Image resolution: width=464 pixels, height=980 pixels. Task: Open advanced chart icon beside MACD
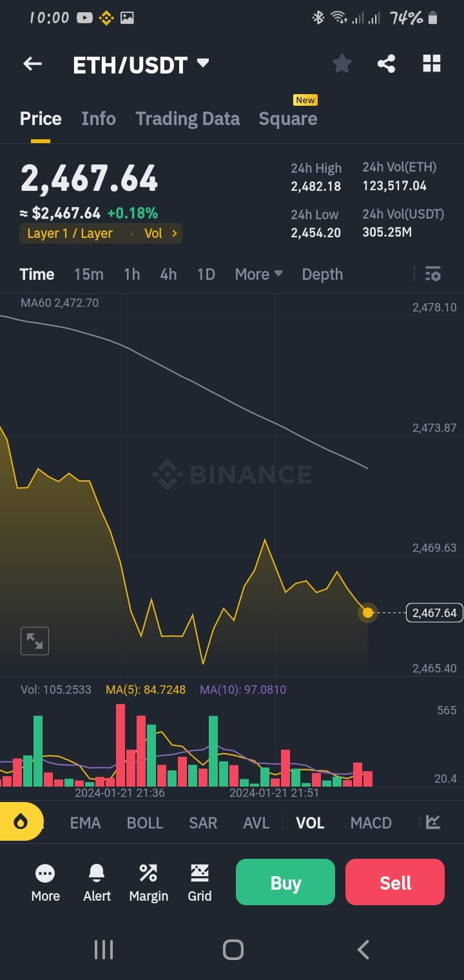coord(431,823)
